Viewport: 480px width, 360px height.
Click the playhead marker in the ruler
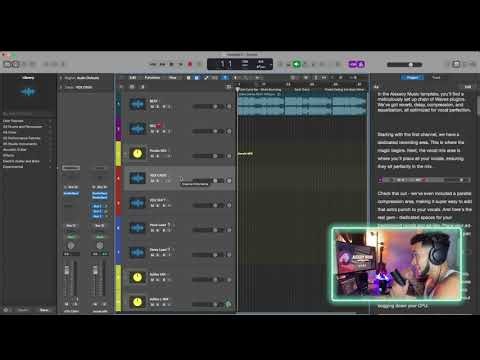(238, 90)
